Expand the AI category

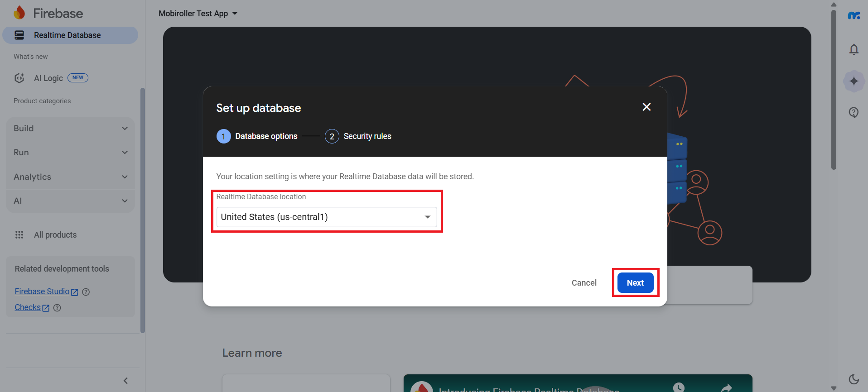pyautogui.click(x=70, y=201)
